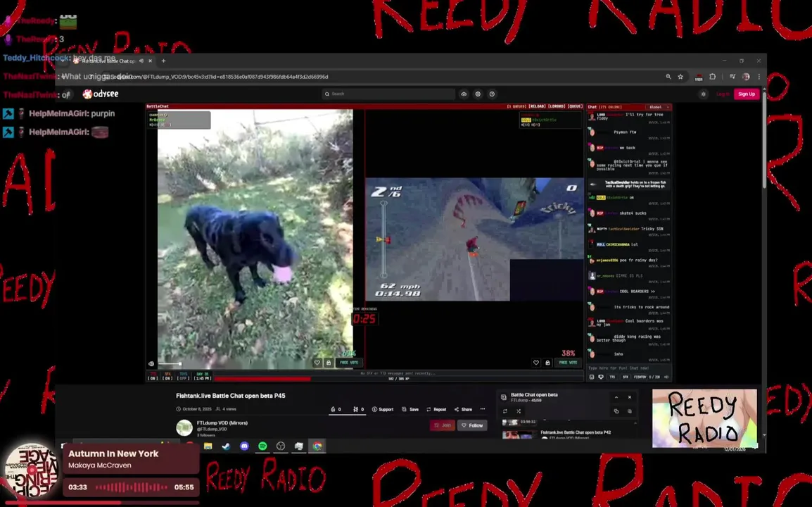Bookmark this page with the star icon

(x=680, y=77)
